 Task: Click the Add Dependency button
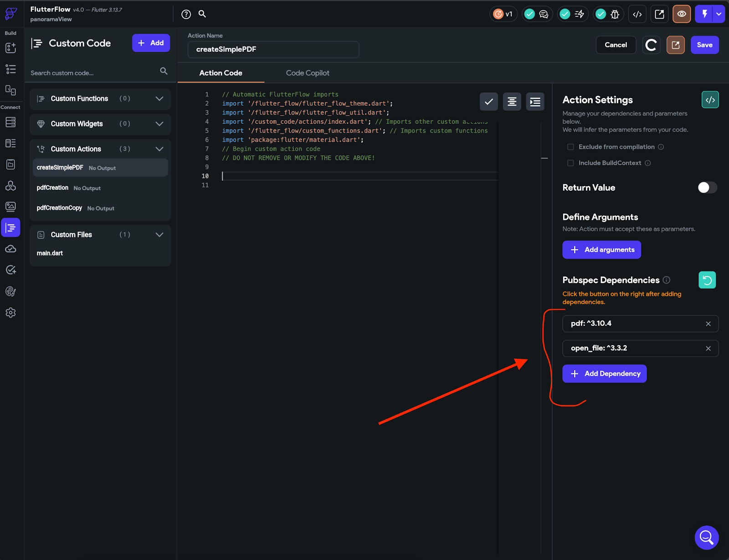(604, 373)
